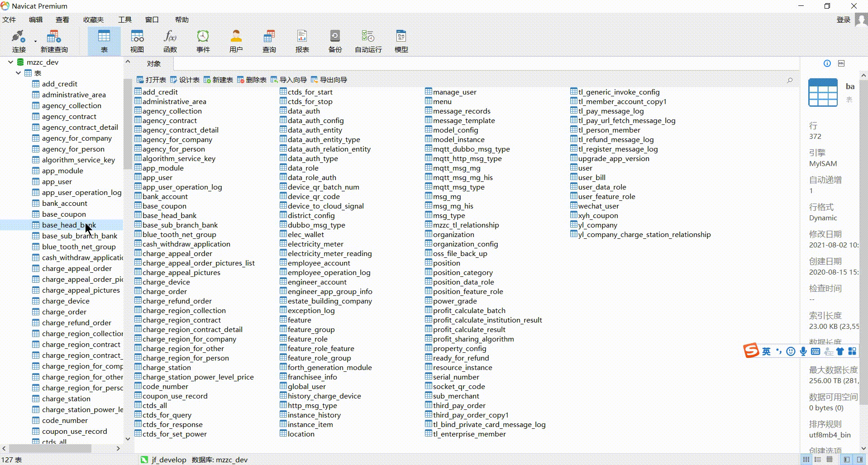The width and height of the screenshot is (868, 465).
Task: Open the Sogou emoji smiley icon
Action: pyautogui.click(x=791, y=351)
